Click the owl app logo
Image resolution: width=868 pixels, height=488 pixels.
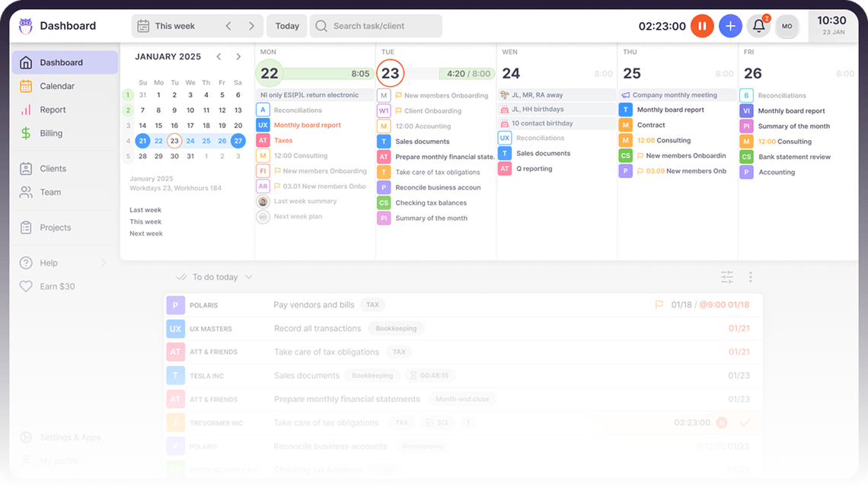tap(26, 26)
